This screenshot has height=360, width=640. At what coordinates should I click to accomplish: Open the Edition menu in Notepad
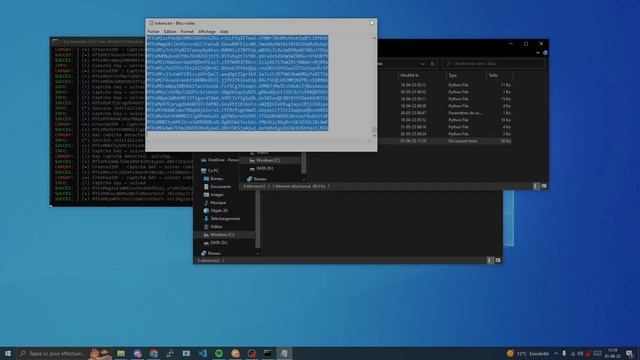(170, 31)
